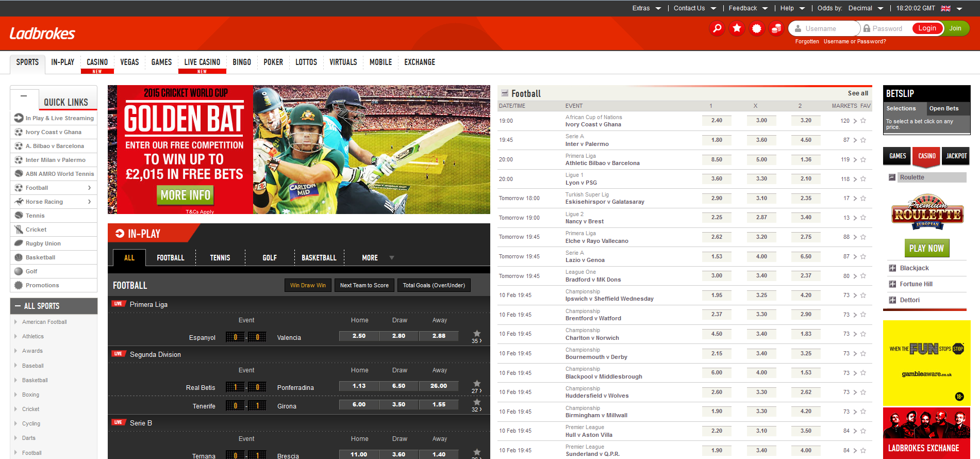Open the POKER navigation tab
Screen dimensions: 980x459
coord(273,62)
